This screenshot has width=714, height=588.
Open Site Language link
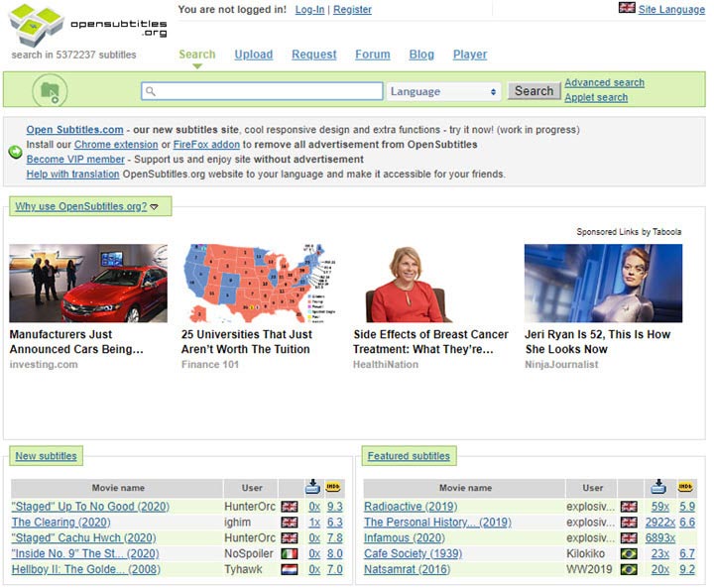click(671, 9)
